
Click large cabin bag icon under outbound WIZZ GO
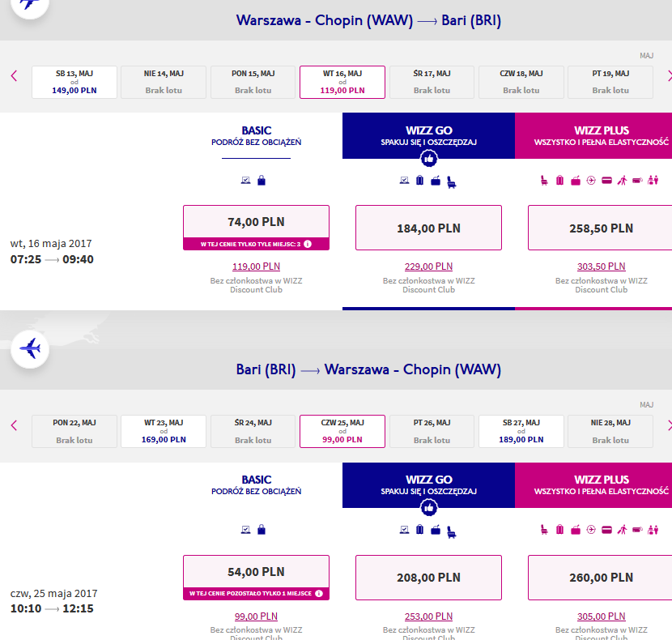click(x=436, y=181)
